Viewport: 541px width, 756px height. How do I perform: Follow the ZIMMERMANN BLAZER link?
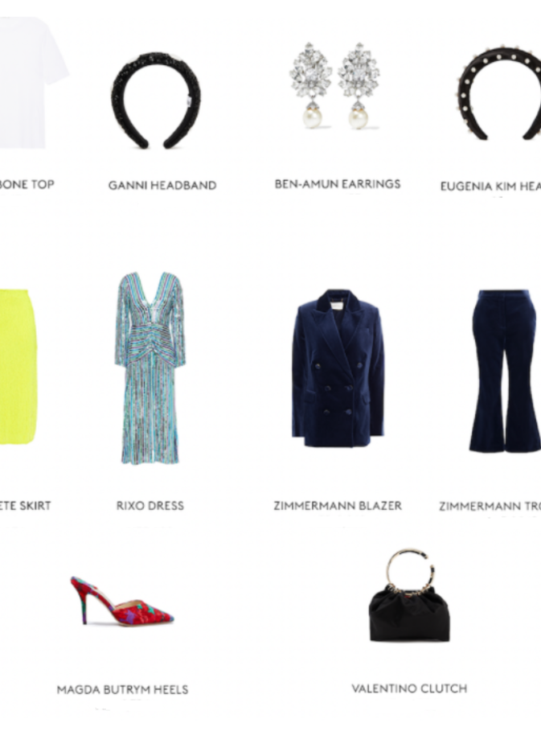point(338,506)
